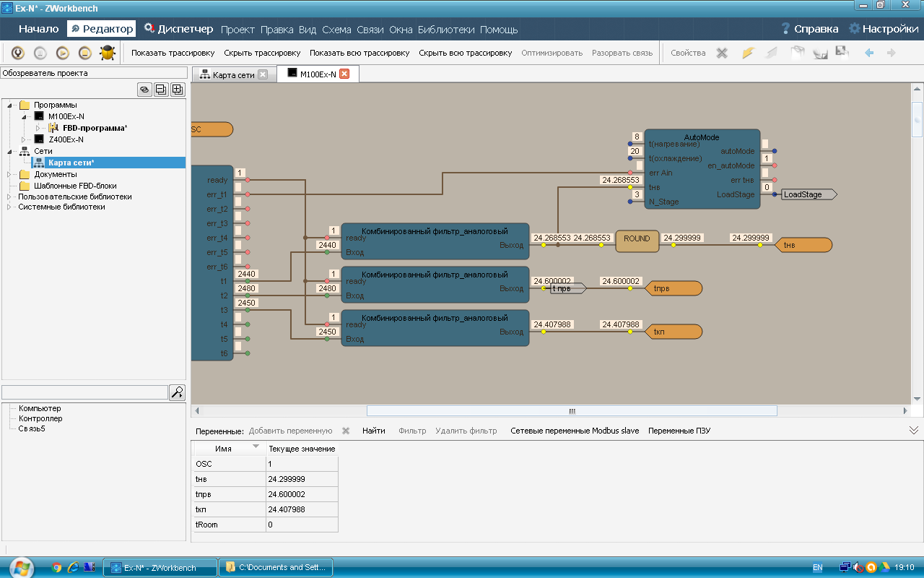Click the yellow bug debug icon
Screen dimensions: 924x578
(108, 53)
